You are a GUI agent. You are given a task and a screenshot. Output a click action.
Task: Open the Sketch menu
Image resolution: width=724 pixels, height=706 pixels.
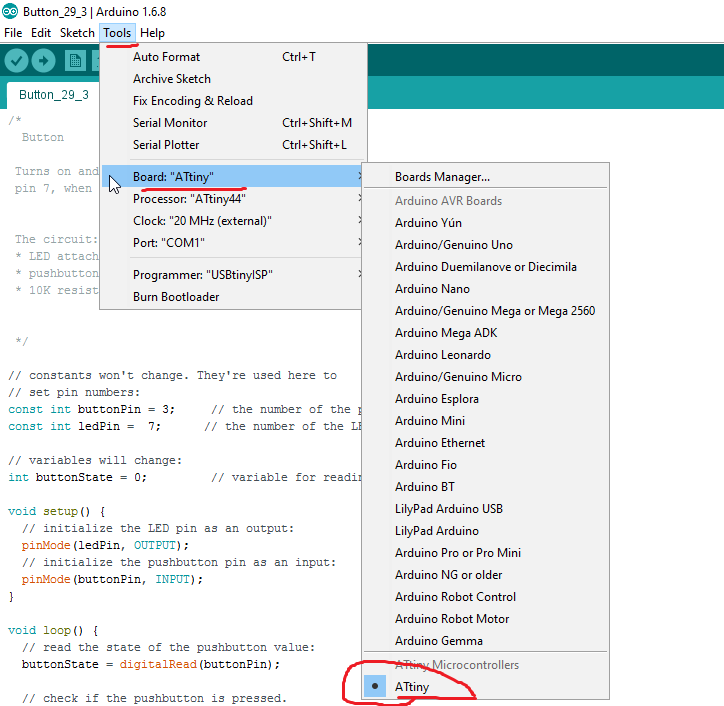click(77, 33)
